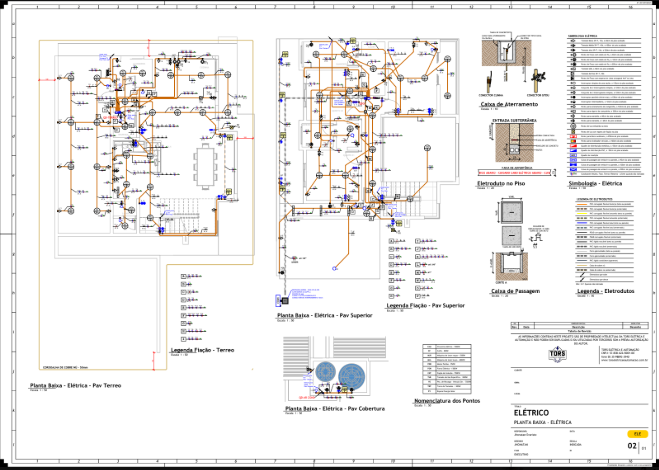The image size is (659, 470).
Task: Click the red warning tape label under Entrada Subterrânea
Action: click(515, 173)
